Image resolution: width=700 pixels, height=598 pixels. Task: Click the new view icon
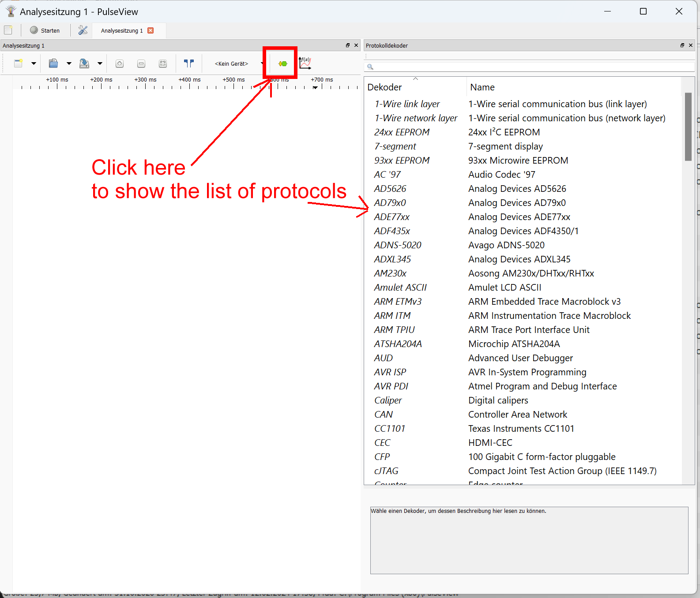click(18, 64)
